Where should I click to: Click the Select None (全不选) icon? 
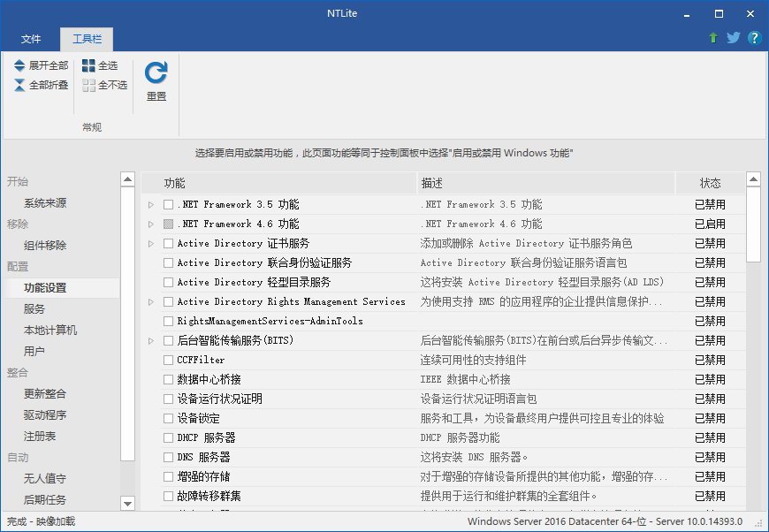click(88, 86)
